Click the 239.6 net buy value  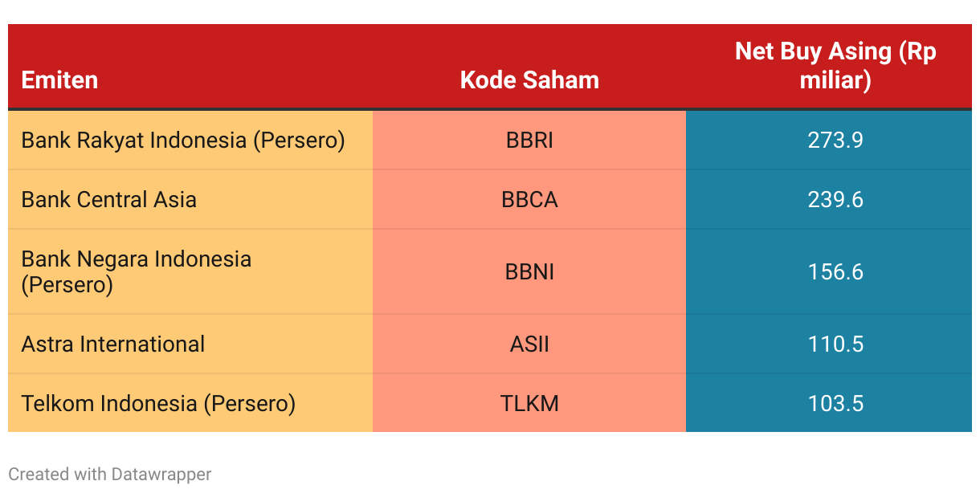(835, 200)
